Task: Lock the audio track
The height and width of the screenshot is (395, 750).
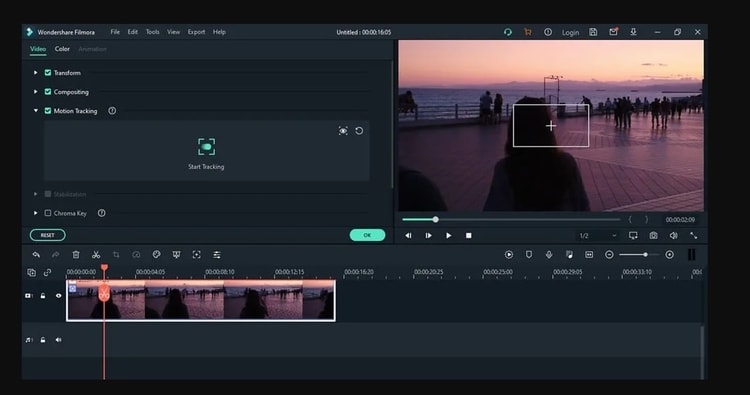Action: pos(43,340)
